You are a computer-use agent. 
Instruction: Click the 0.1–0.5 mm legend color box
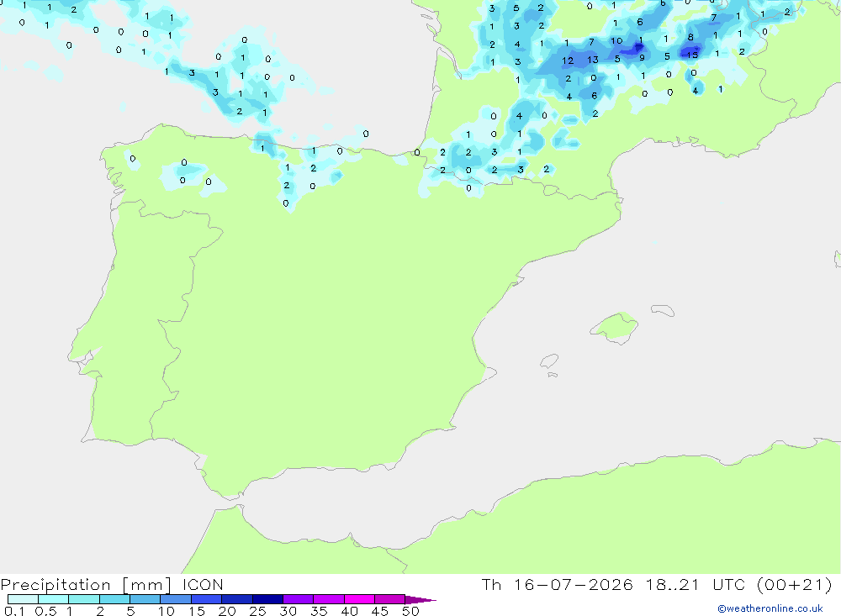pos(23,599)
